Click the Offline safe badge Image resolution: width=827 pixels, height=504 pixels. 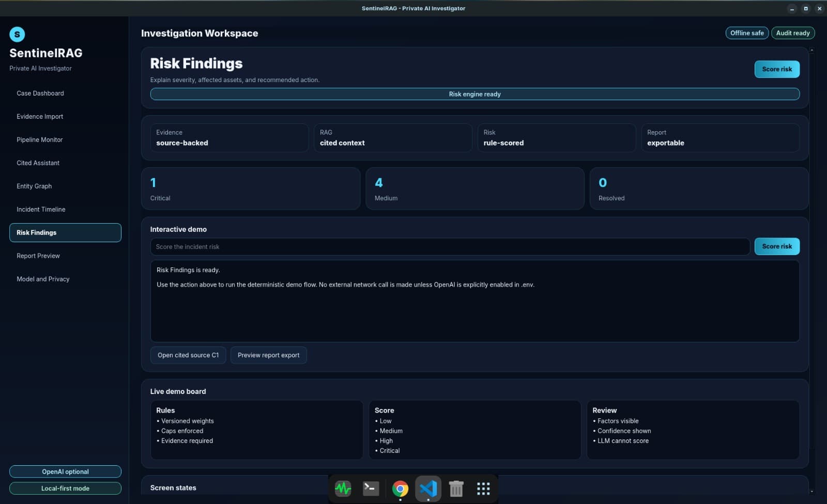pyautogui.click(x=747, y=33)
